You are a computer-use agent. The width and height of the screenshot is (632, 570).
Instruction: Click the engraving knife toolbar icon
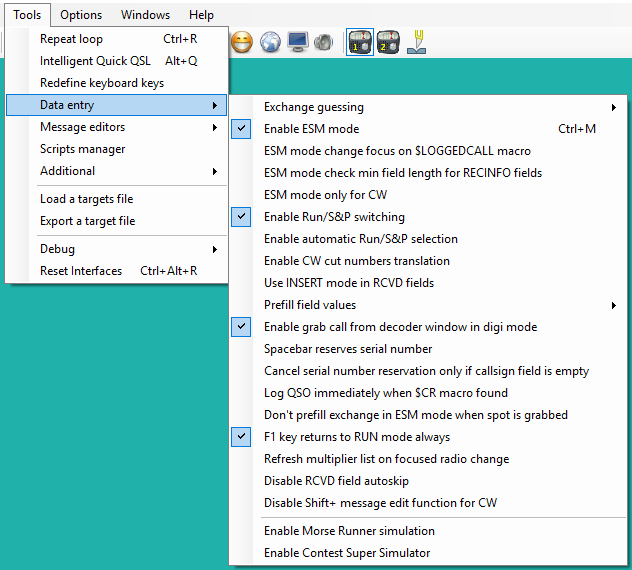(417, 42)
